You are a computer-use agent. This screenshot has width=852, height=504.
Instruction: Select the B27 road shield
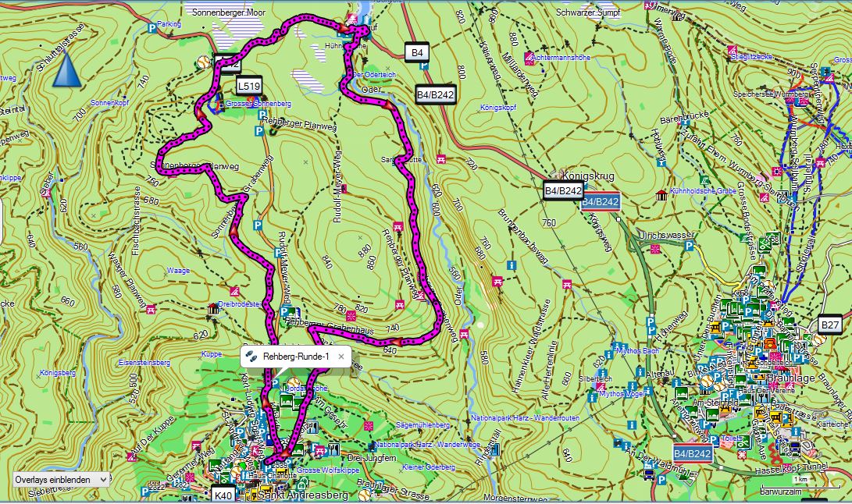[829, 324]
